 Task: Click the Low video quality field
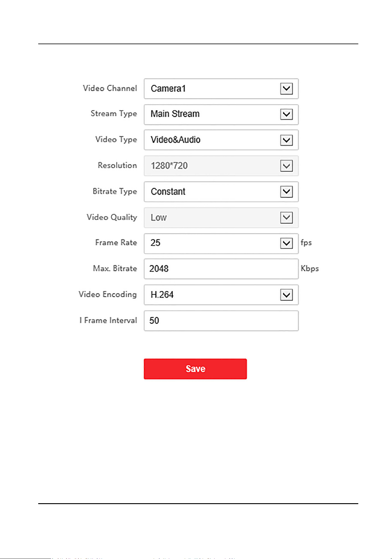click(x=221, y=218)
